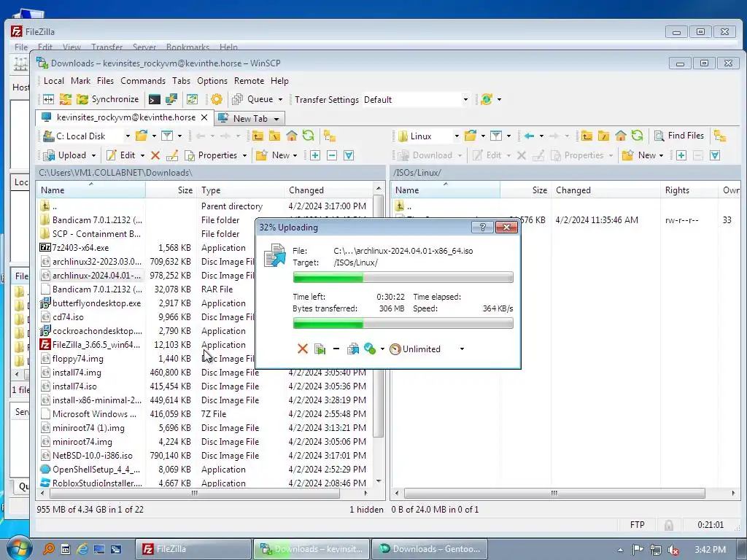Click local select files plus icon
The image size is (747, 560).
(315, 155)
